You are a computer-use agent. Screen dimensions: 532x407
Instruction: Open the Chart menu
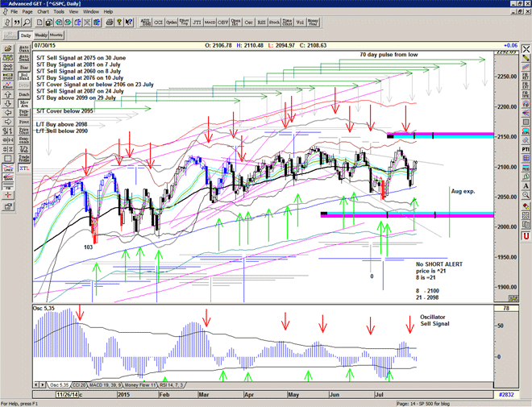43,12
